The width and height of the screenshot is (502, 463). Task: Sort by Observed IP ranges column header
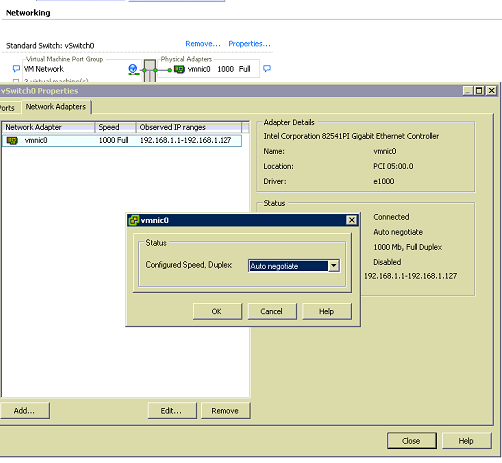point(189,127)
